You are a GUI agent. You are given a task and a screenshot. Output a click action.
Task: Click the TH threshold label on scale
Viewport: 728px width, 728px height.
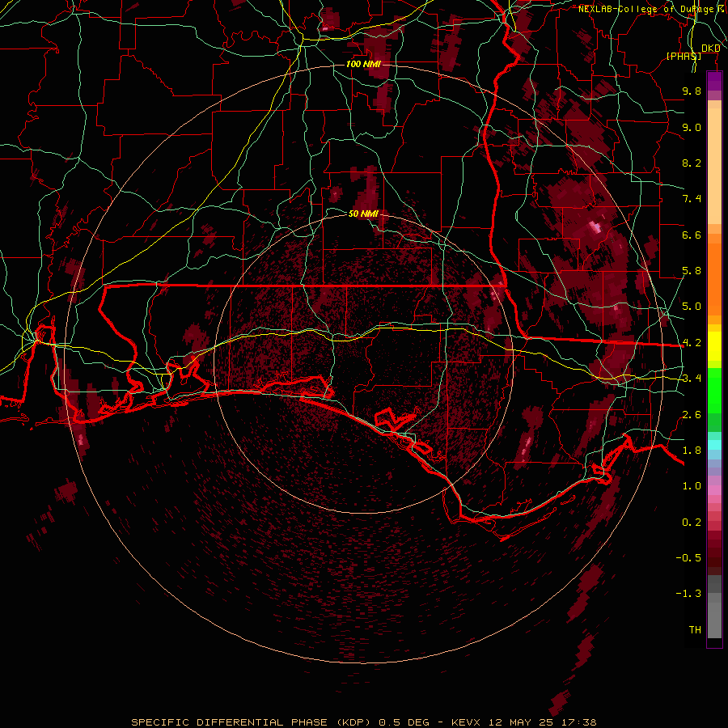(x=695, y=630)
